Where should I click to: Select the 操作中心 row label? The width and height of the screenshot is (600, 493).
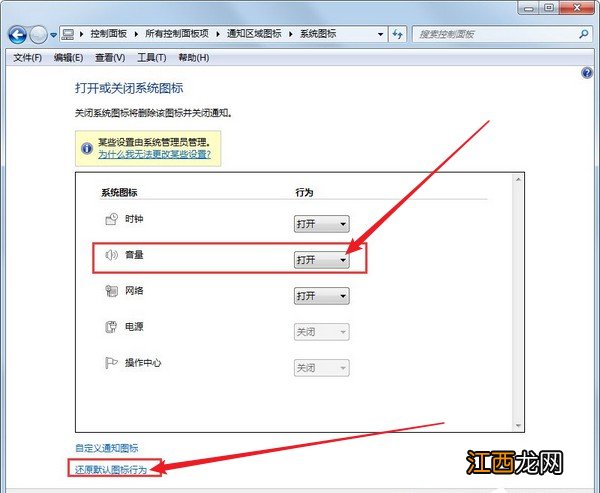click(143, 363)
